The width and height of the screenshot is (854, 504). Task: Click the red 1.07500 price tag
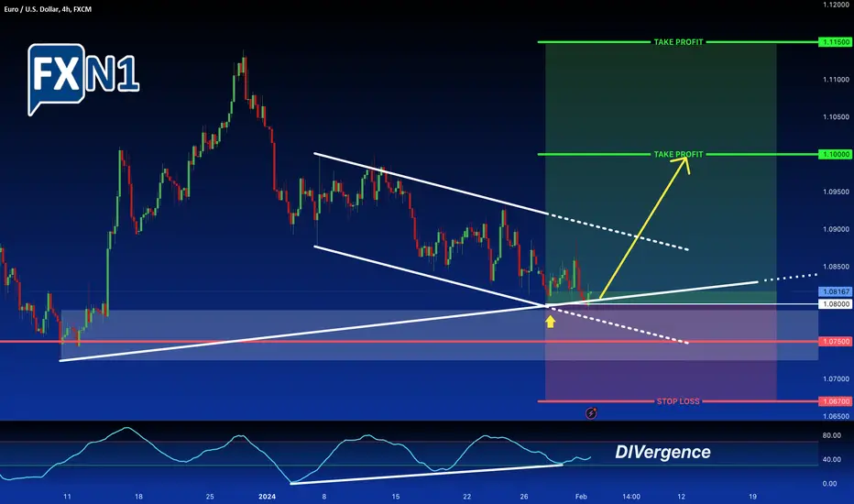pyautogui.click(x=836, y=342)
